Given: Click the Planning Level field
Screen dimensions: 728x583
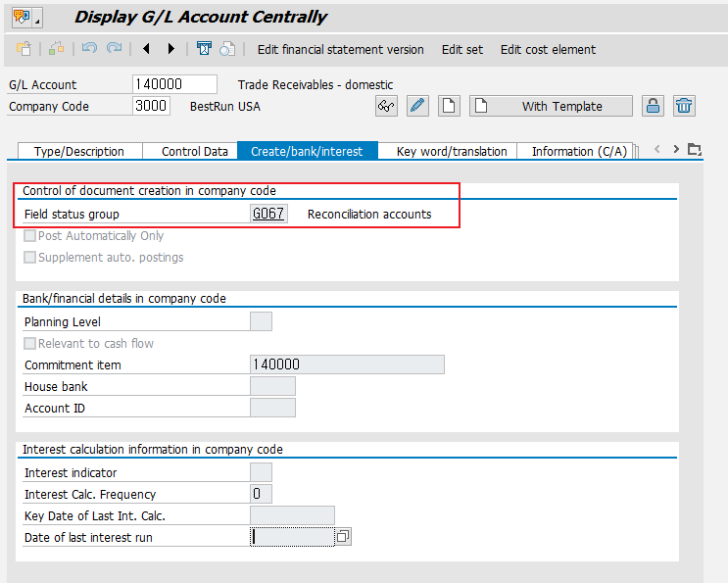Looking at the screenshot, I should [x=261, y=321].
